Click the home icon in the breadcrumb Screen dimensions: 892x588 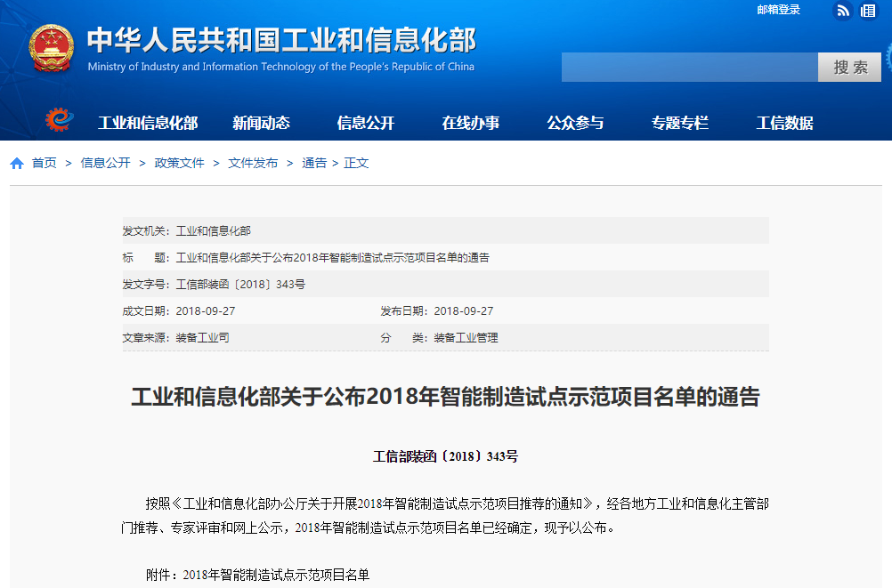16,163
